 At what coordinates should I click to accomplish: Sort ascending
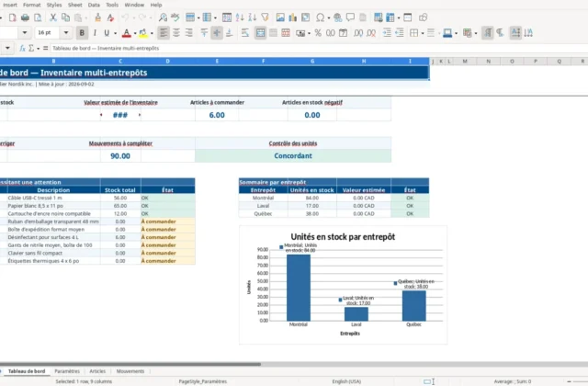[240, 17]
